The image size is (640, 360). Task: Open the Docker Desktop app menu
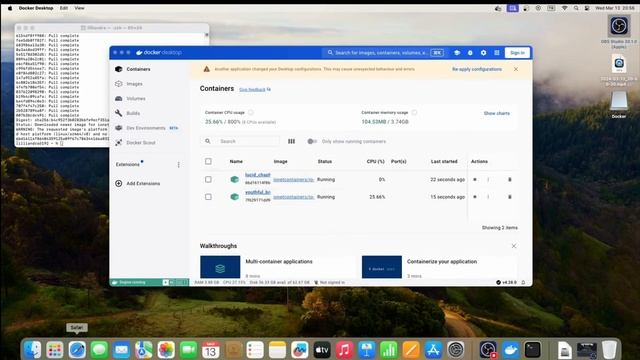coord(36,8)
